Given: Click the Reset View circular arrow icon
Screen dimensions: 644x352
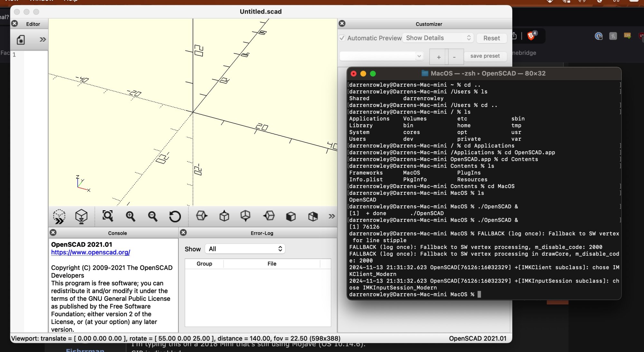Looking at the screenshot, I should click(175, 216).
